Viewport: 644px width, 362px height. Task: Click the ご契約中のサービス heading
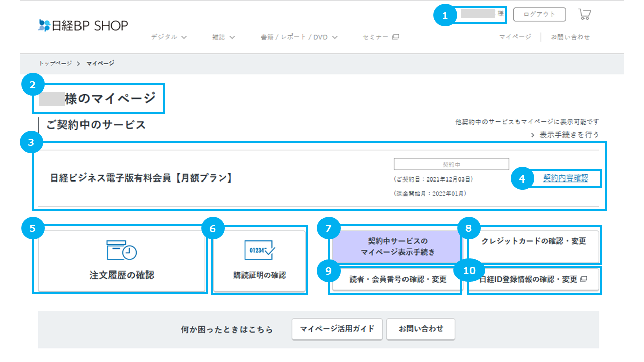coord(96,125)
